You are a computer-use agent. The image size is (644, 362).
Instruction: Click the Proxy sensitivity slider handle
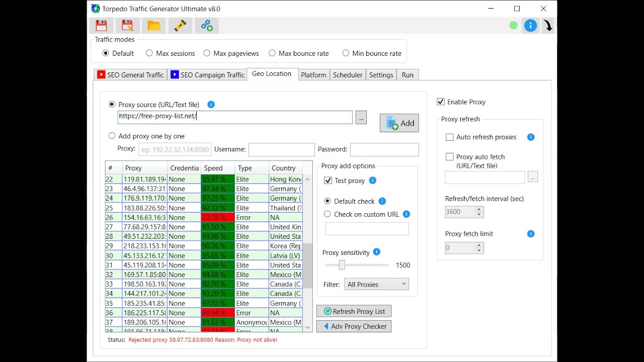click(x=342, y=265)
